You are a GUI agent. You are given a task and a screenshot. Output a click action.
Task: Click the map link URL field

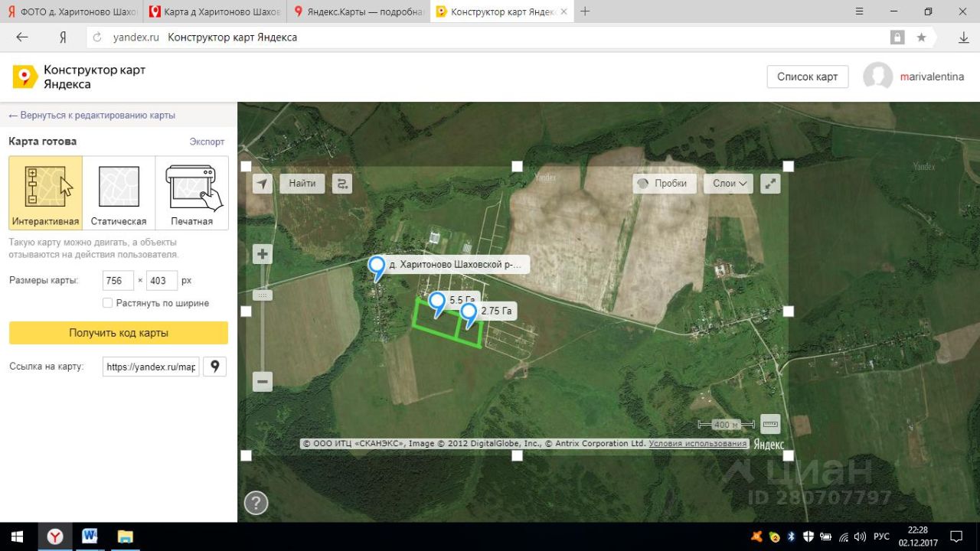click(x=151, y=367)
